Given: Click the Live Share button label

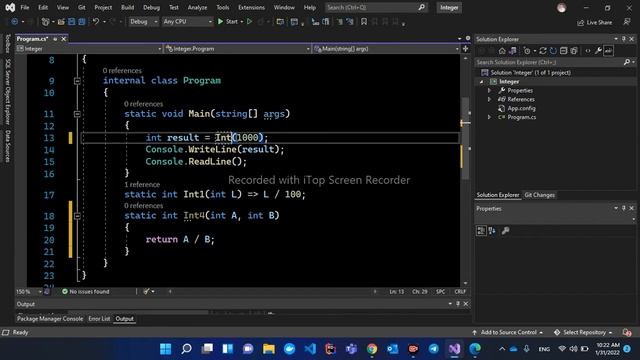Looking at the screenshot, I should (x=599, y=23).
